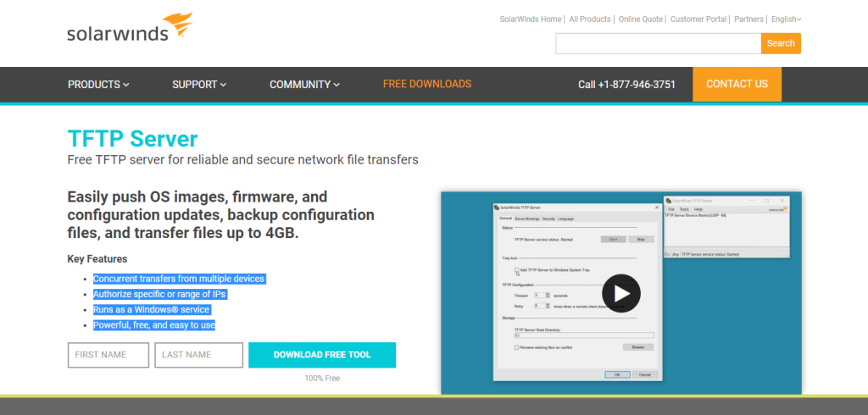Go to FREE DOWNLOADS
Viewport: 868px width, 415px height.
point(427,85)
